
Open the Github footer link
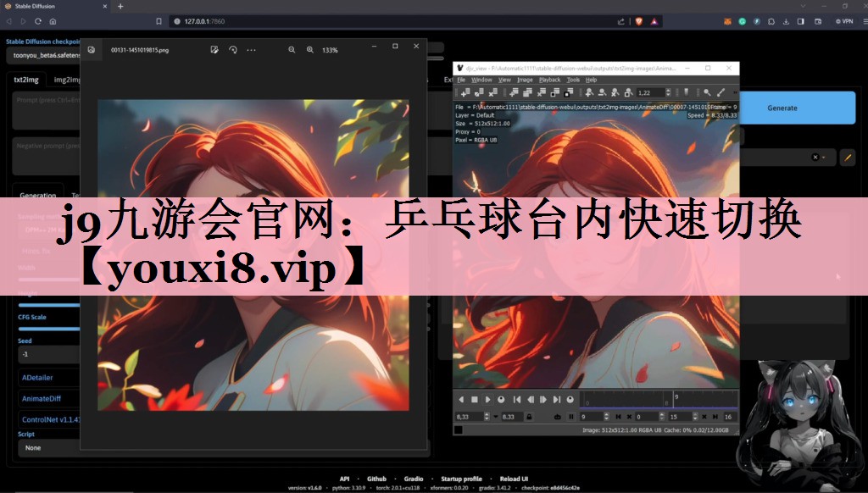click(x=376, y=479)
